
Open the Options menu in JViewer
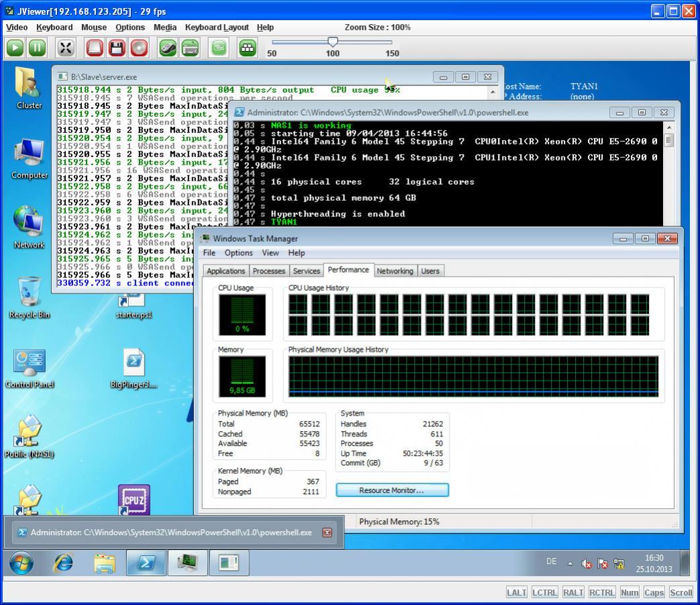pos(130,28)
